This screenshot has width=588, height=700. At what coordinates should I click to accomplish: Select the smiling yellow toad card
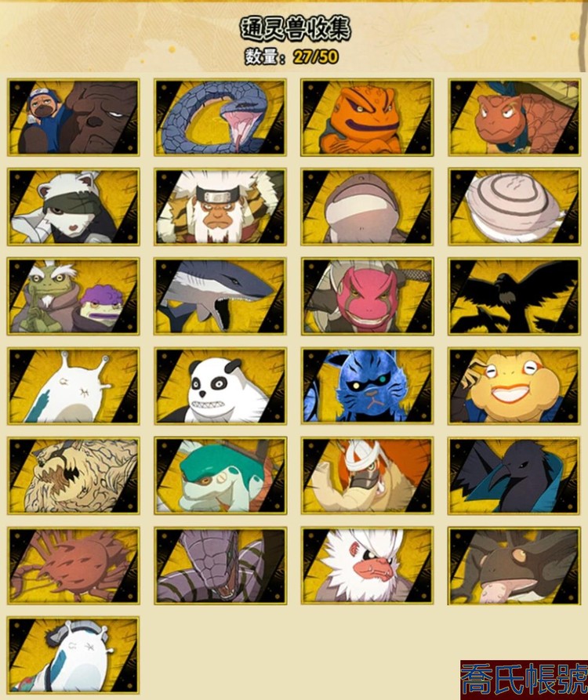pyautogui.click(x=514, y=386)
